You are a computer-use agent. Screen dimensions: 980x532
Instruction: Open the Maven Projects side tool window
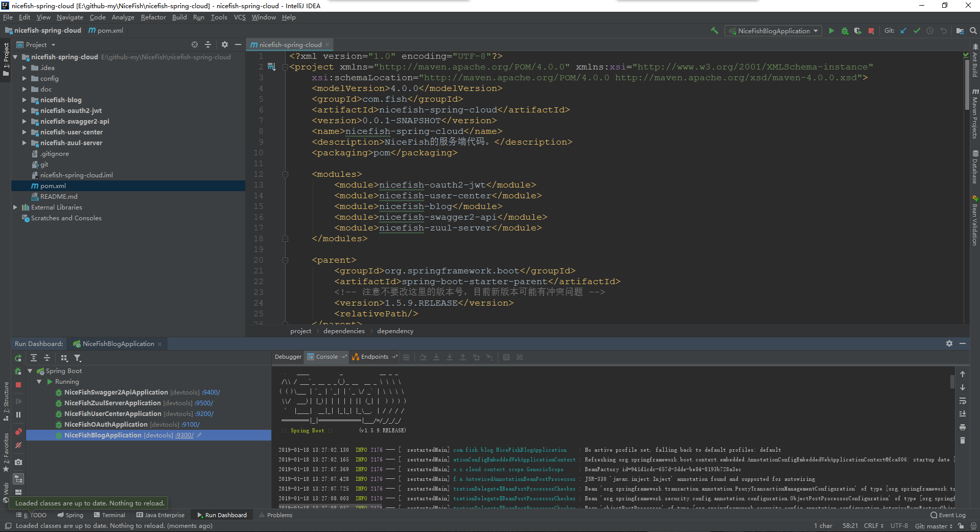975,113
